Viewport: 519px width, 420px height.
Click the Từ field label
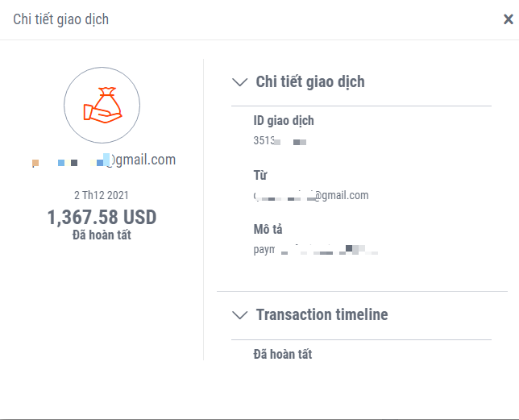(260, 175)
